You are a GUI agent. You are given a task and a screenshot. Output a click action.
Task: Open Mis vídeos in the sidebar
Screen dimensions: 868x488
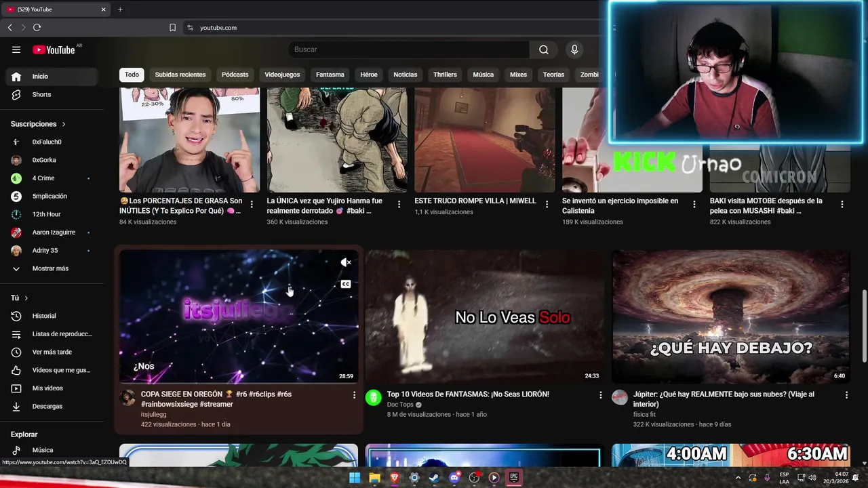[52, 388]
